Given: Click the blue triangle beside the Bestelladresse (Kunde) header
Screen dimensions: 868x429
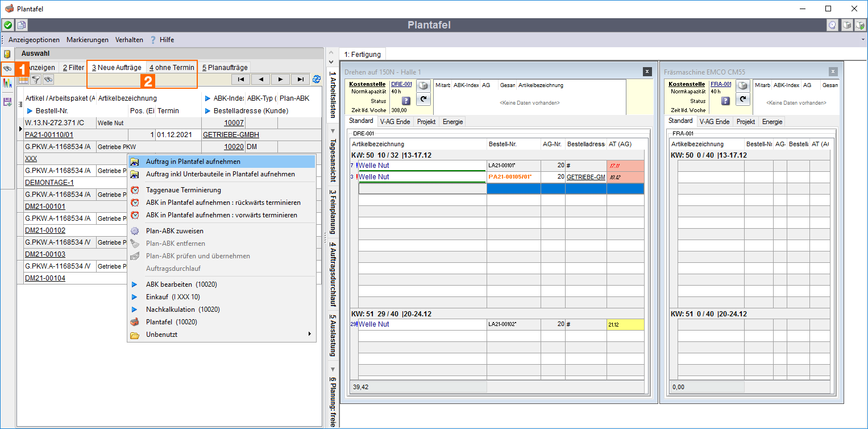Looking at the screenshot, I should [207, 110].
